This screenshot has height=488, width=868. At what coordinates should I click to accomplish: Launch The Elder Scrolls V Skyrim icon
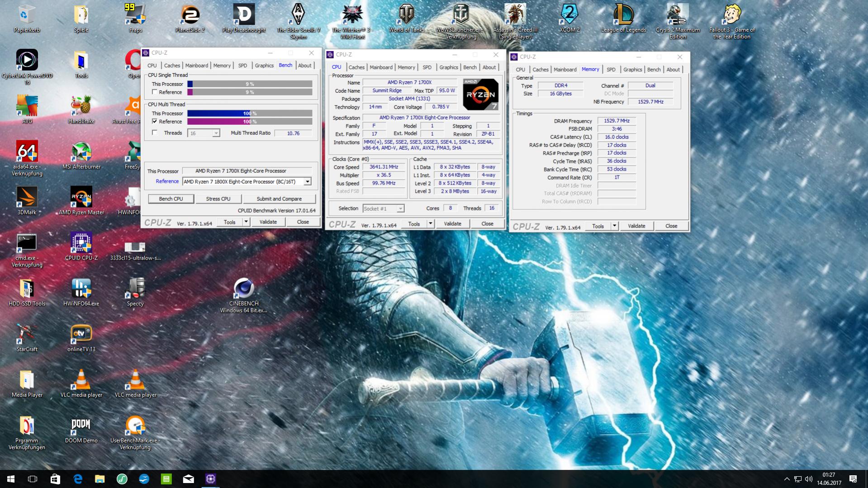[298, 22]
